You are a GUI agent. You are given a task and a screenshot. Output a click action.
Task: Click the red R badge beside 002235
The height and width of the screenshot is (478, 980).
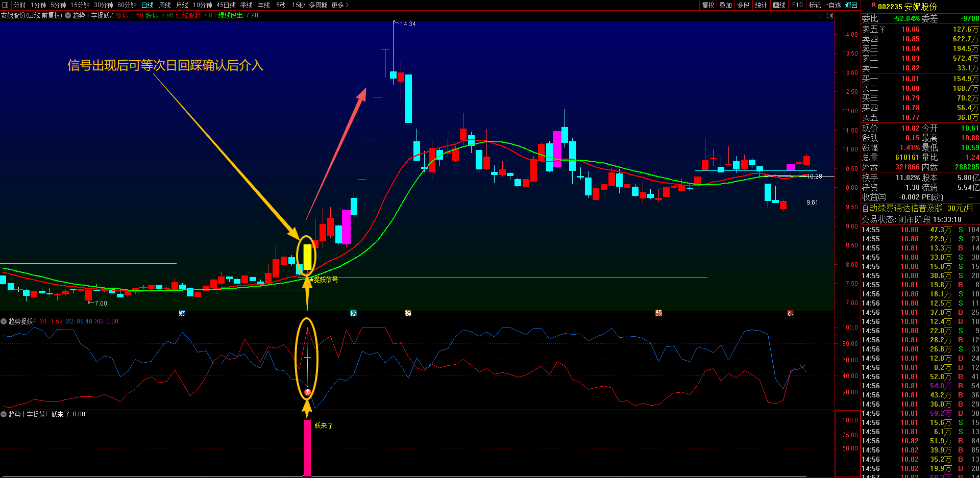874,5
